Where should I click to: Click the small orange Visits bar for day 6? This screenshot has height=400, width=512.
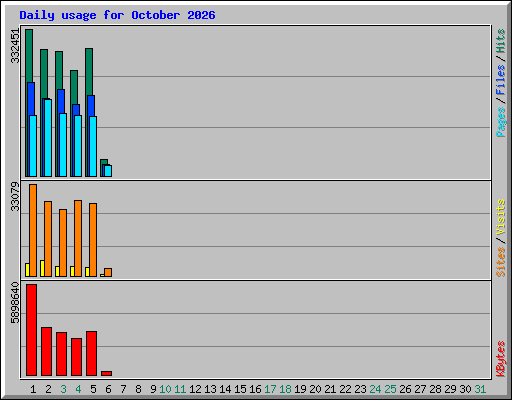coord(108,273)
